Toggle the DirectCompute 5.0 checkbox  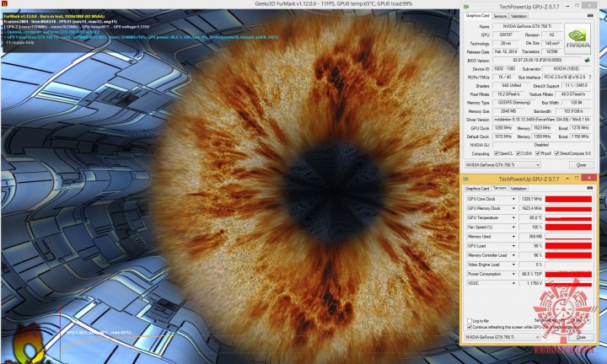point(556,153)
